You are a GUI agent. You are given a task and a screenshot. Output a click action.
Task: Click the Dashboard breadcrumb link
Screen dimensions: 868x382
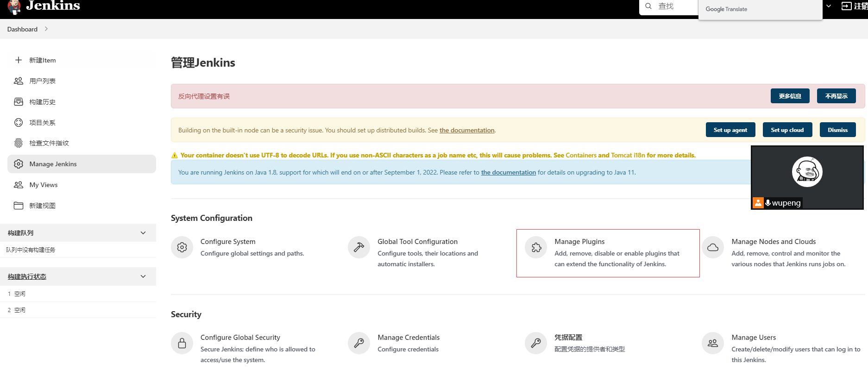[22, 29]
